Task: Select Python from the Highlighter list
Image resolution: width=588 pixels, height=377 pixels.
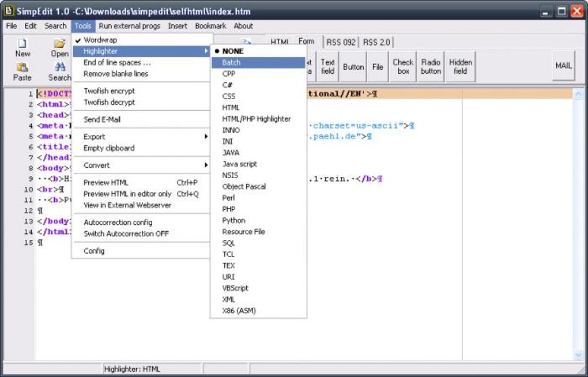Action: (x=234, y=220)
